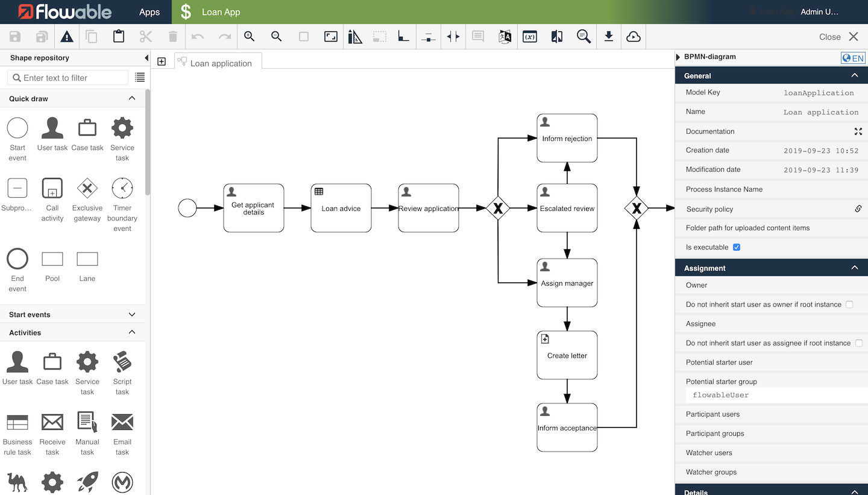Select the validate model warning icon
Image resolution: width=868 pixels, height=495 pixels.
66,36
